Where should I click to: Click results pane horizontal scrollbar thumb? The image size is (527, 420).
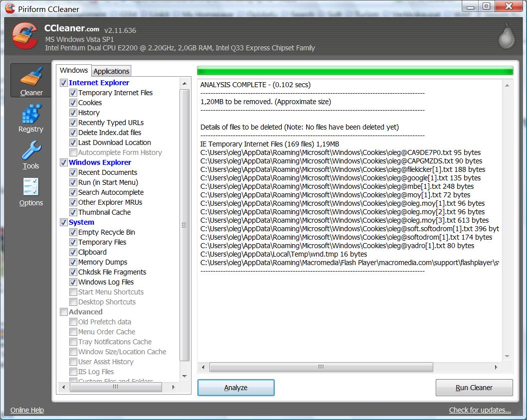(x=321, y=367)
